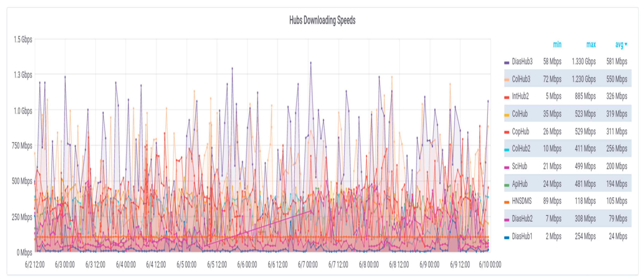
Task: Click the IntHub2 red color swatch
Action: (507, 98)
